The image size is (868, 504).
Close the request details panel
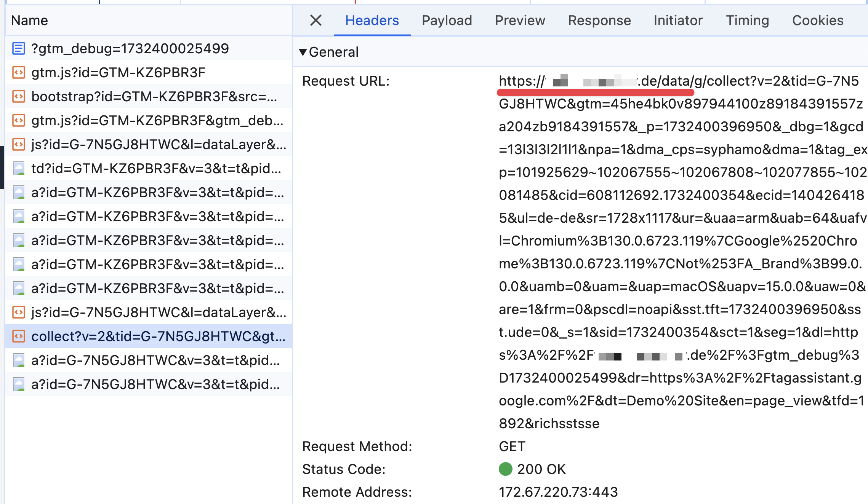pos(316,20)
